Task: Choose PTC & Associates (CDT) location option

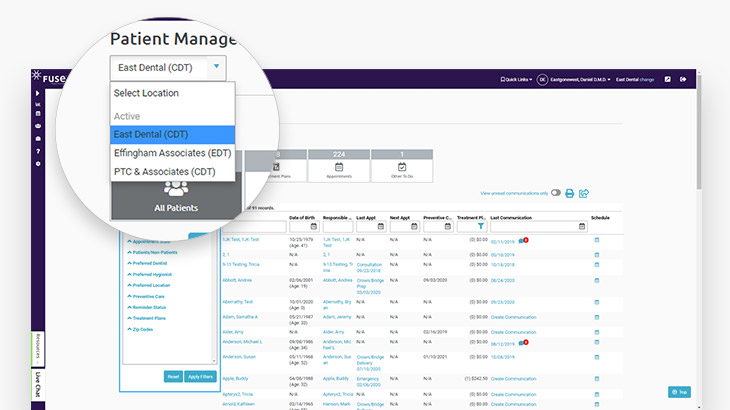Action: (x=164, y=171)
